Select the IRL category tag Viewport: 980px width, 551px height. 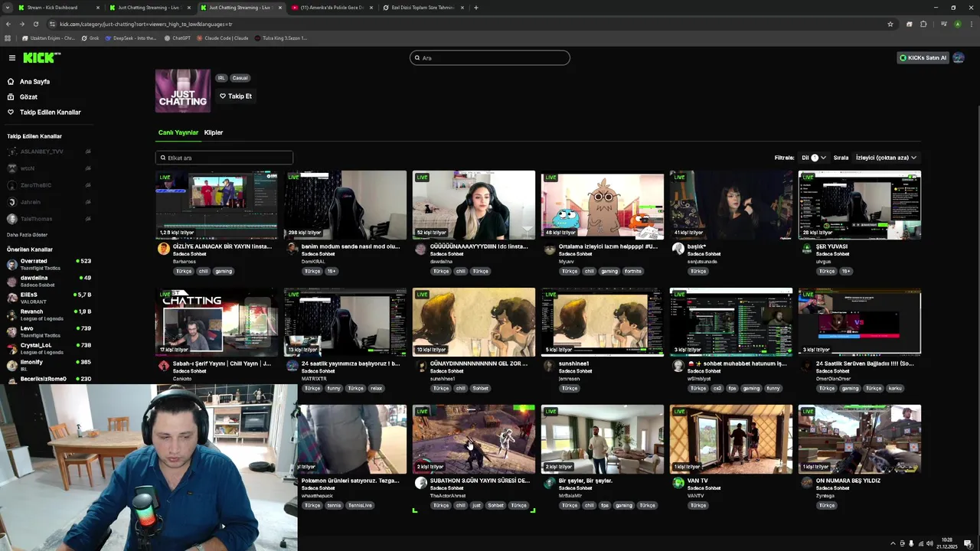click(x=221, y=78)
